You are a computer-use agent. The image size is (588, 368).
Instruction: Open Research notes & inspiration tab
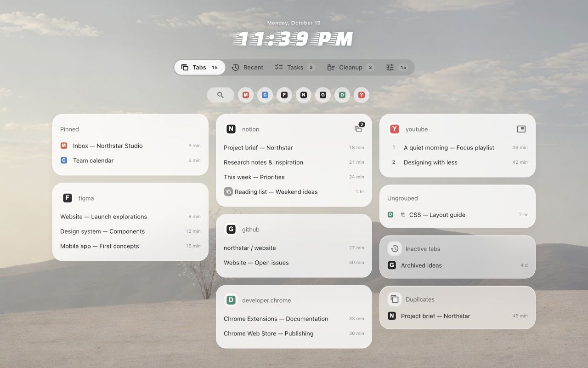point(294,162)
